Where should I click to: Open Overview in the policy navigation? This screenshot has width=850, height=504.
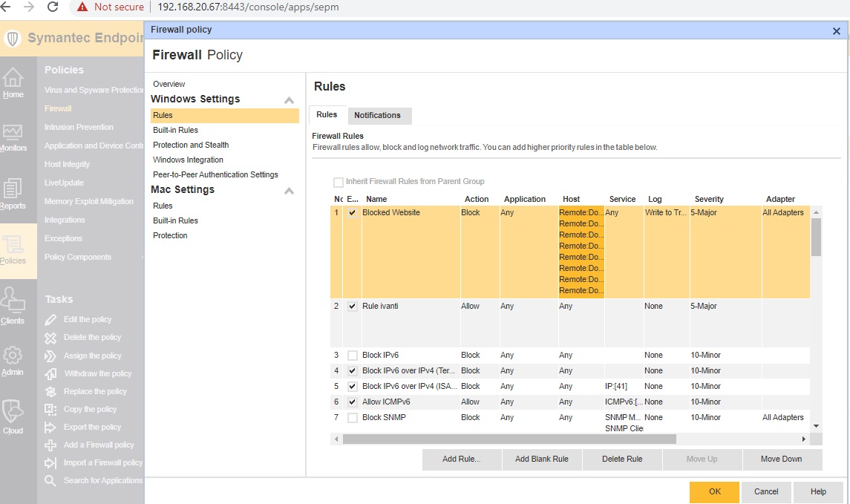tap(169, 84)
